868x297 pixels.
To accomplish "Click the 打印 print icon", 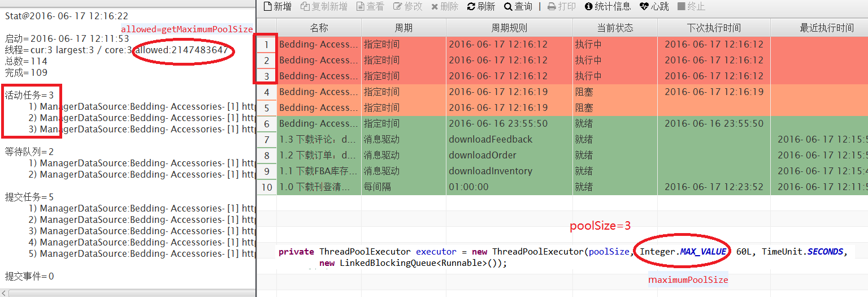I will (x=552, y=7).
